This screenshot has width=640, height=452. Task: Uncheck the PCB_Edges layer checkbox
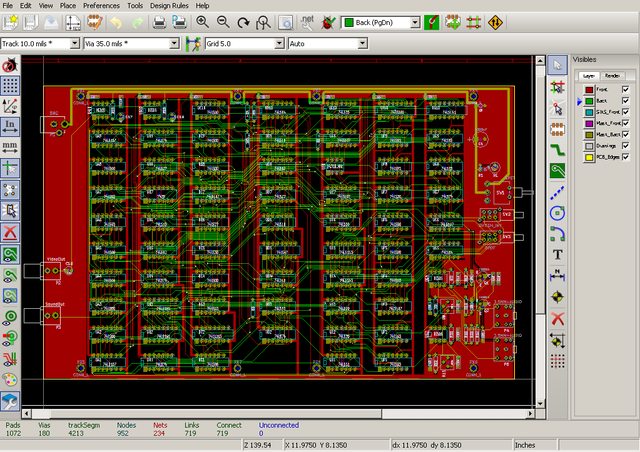tap(625, 157)
